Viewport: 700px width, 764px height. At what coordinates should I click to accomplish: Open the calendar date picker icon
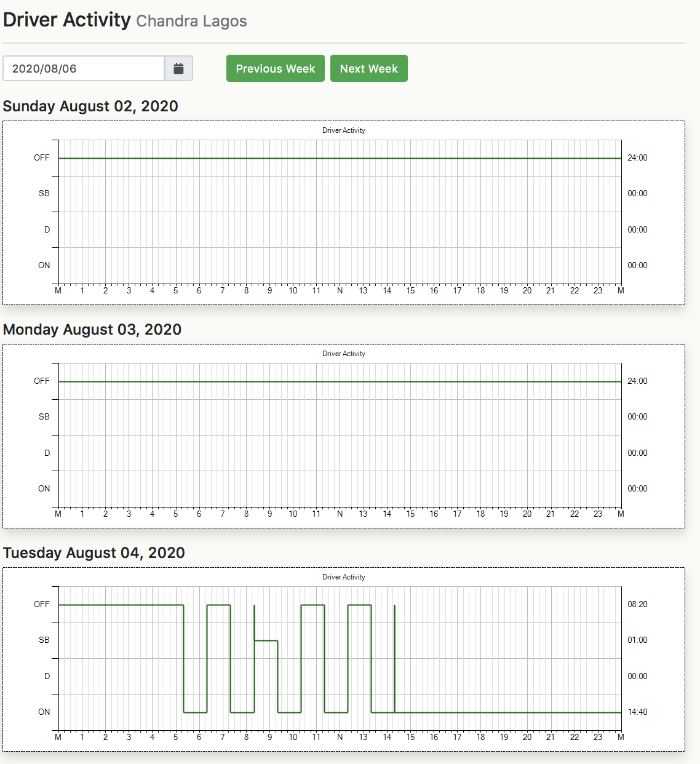(178, 68)
